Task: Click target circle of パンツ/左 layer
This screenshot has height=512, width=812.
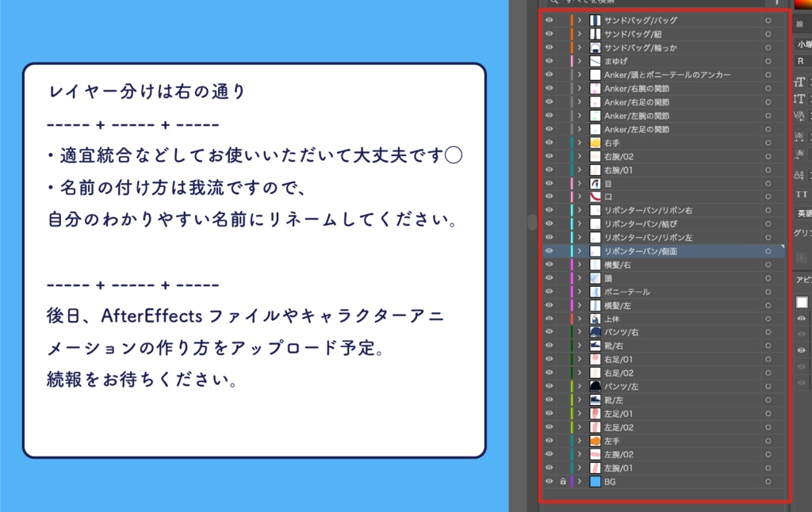Action: (x=768, y=387)
